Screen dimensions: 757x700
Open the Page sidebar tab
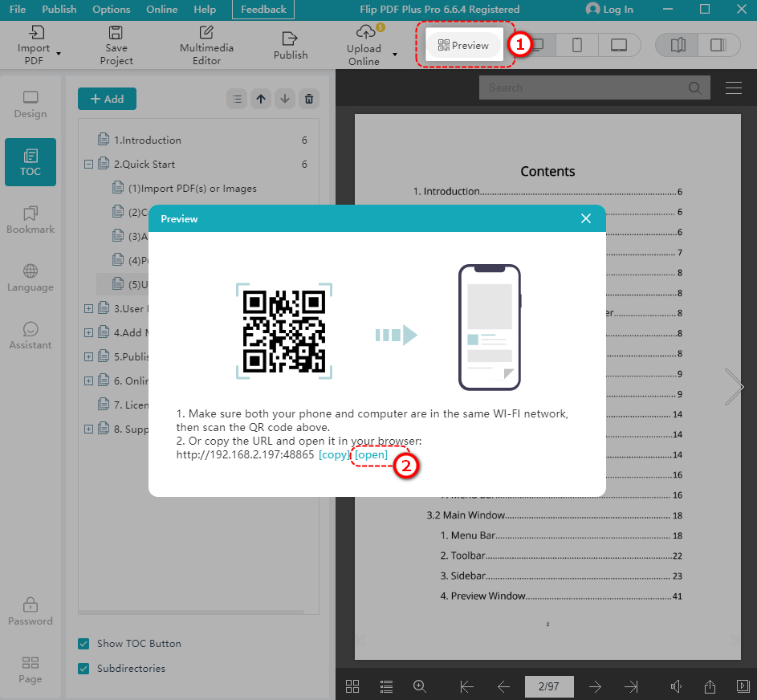[x=31, y=669]
